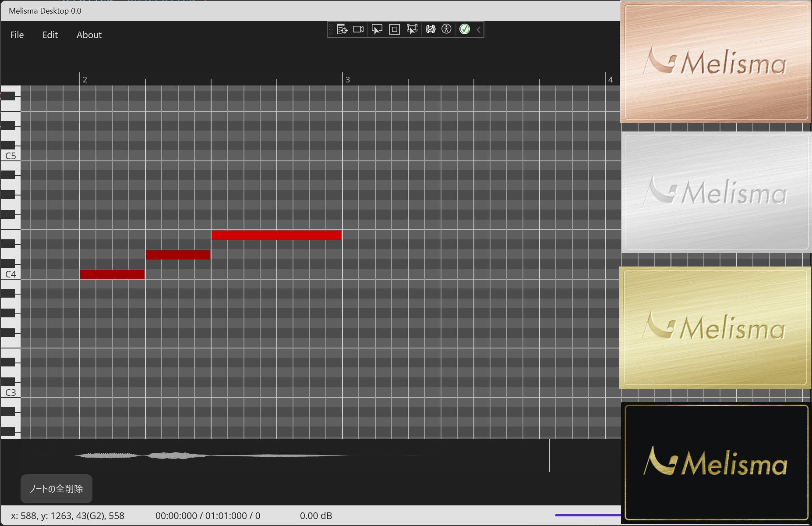Click measure 2 marker on the ruler
The width and height of the screenshot is (812, 526).
85,79
